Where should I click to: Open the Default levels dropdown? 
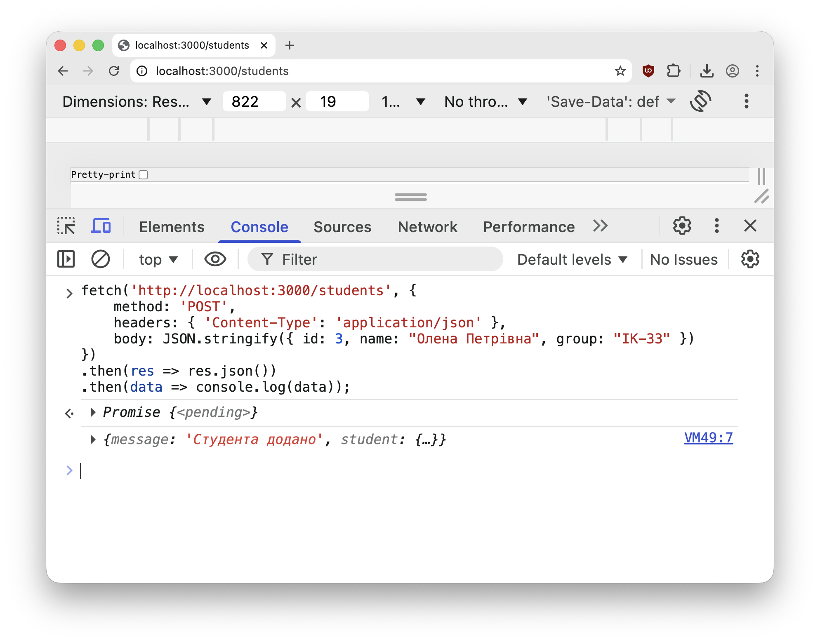pyautogui.click(x=572, y=259)
